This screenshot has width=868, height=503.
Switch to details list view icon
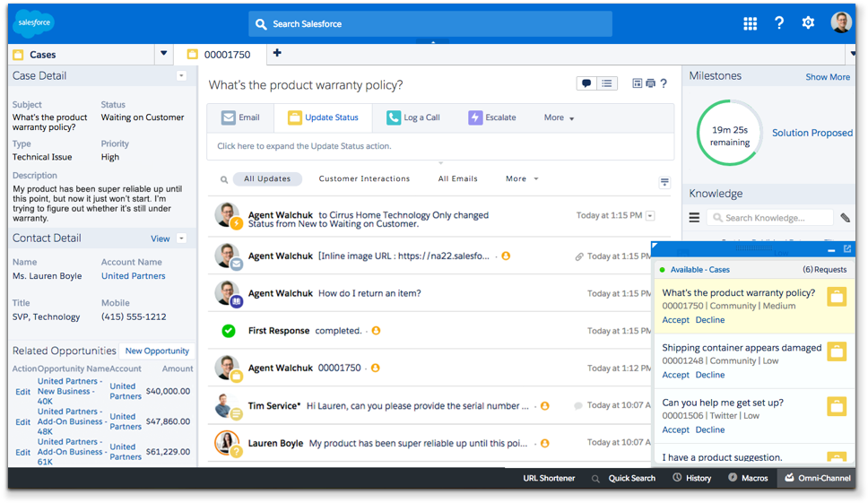point(607,83)
